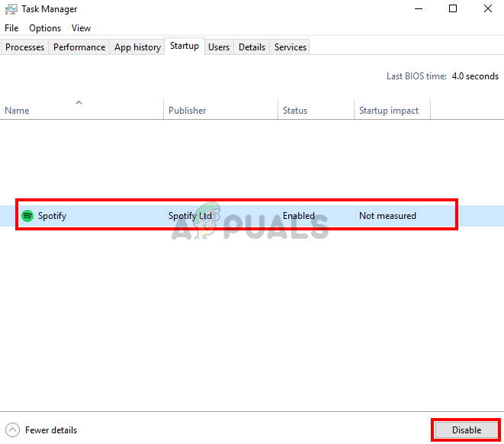The width and height of the screenshot is (504, 444).
Task: Click the Fewer details arrow icon
Action: pyautogui.click(x=12, y=430)
